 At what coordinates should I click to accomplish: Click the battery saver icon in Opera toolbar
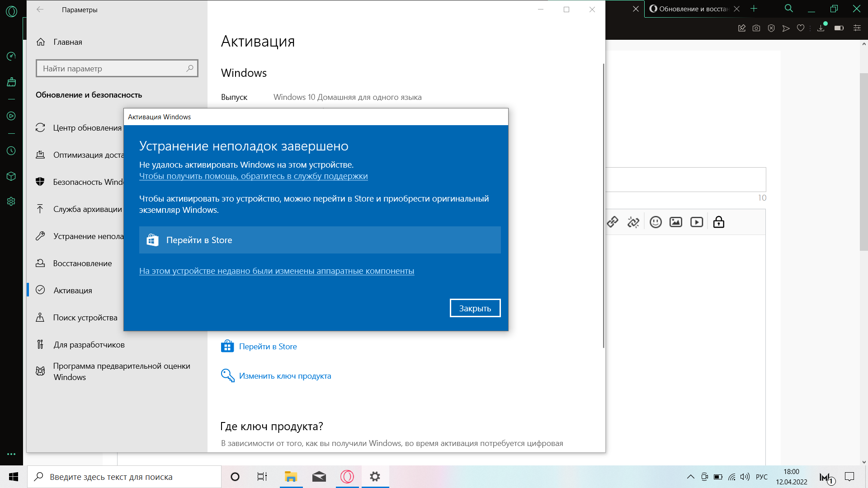click(x=839, y=28)
